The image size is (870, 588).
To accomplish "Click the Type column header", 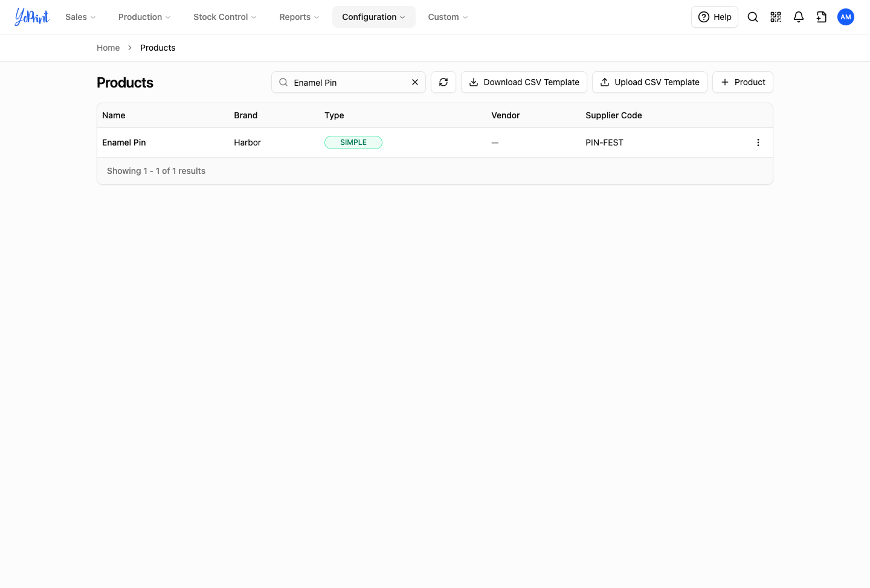I will (x=334, y=115).
